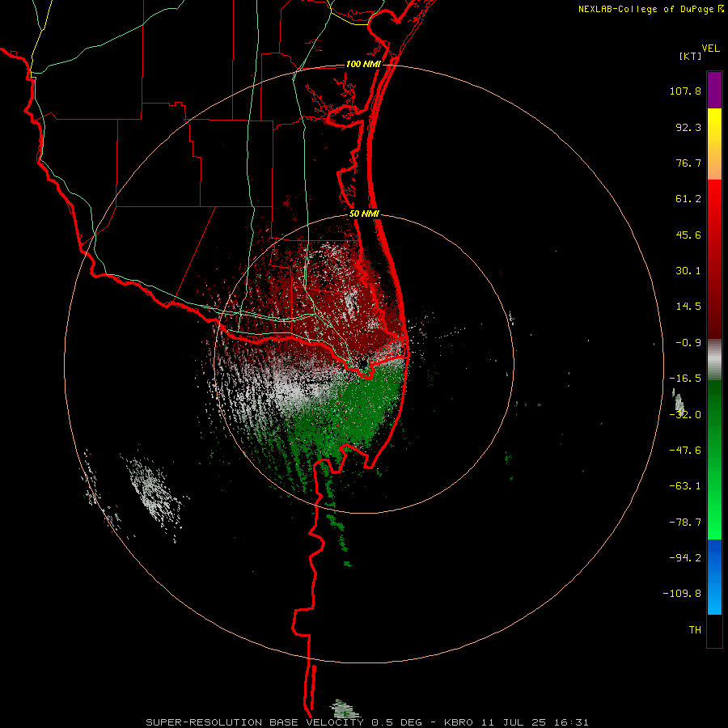Click the -32.0 velocity scale value
728x728 pixels.
[685, 415]
